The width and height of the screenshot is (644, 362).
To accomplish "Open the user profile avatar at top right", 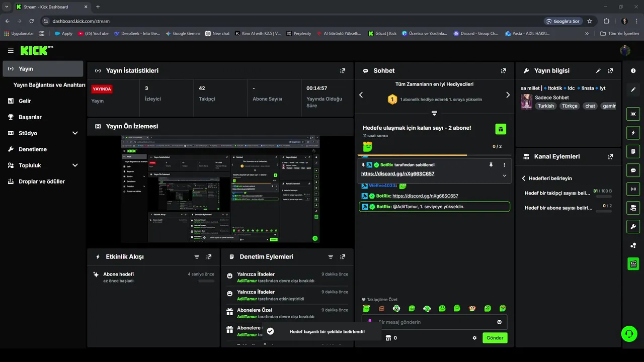I will coord(625,51).
